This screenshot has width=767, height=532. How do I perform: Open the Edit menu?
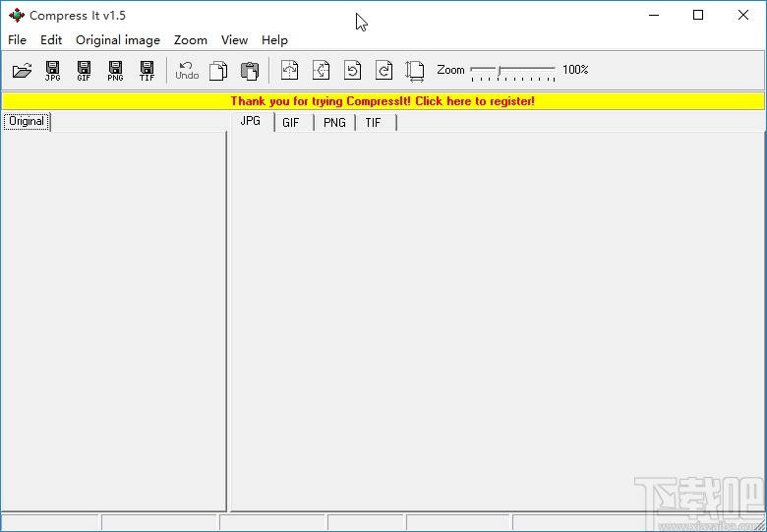click(x=51, y=40)
